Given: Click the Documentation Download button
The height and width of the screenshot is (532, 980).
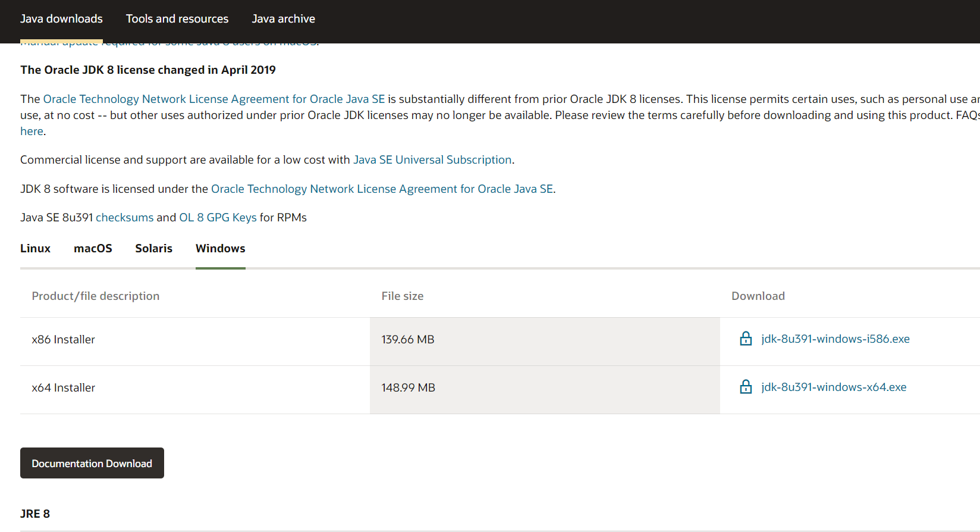Looking at the screenshot, I should 92,463.
